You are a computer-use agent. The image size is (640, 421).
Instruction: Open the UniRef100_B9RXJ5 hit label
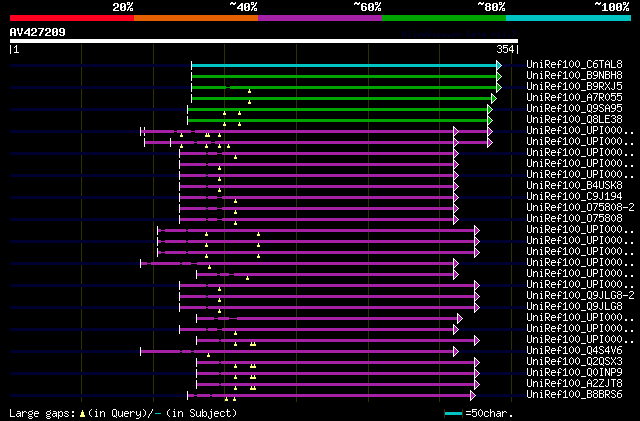point(574,86)
